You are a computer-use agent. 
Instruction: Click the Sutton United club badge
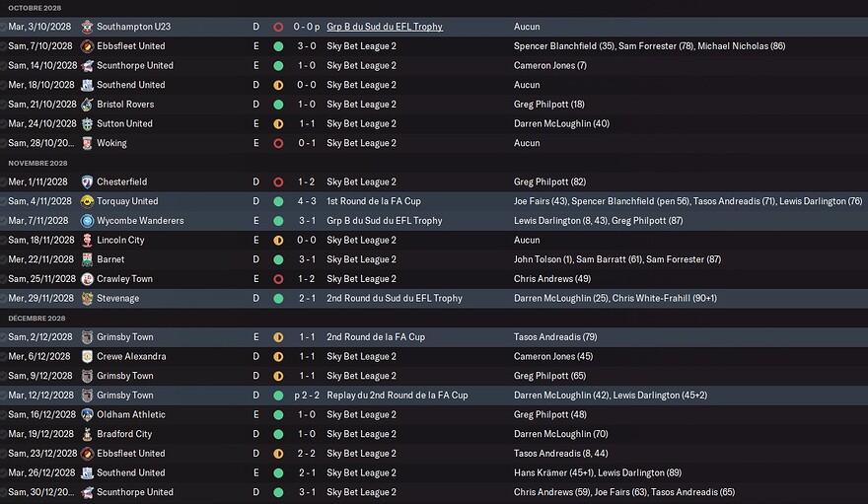(87, 123)
